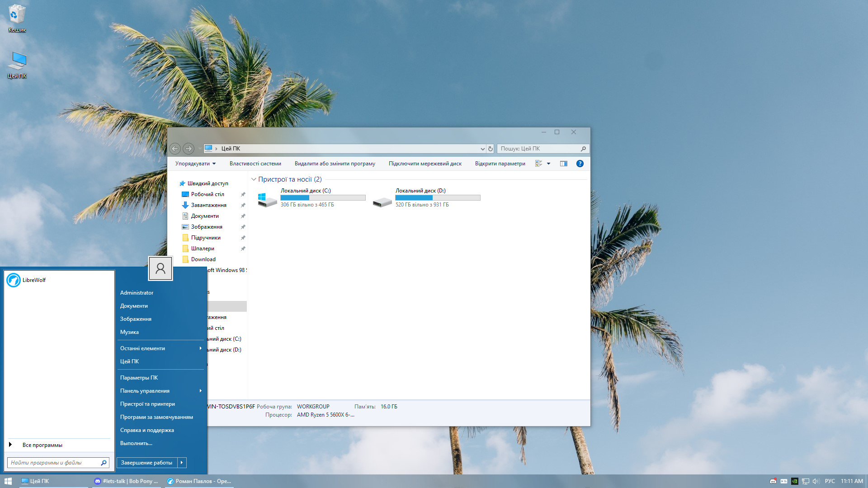868x488 pixels.
Task: Open the address bar history dropdown
Action: [482, 149]
